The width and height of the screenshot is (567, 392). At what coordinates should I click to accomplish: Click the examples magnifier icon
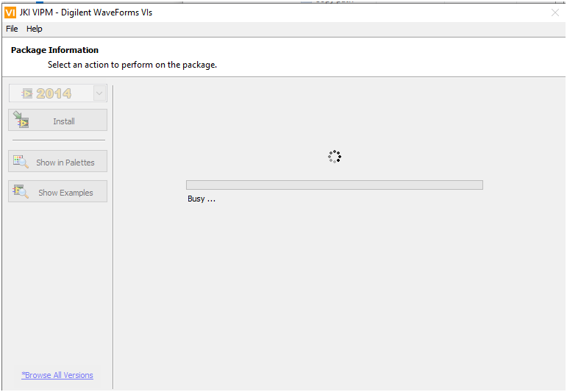(x=21, y=191)
